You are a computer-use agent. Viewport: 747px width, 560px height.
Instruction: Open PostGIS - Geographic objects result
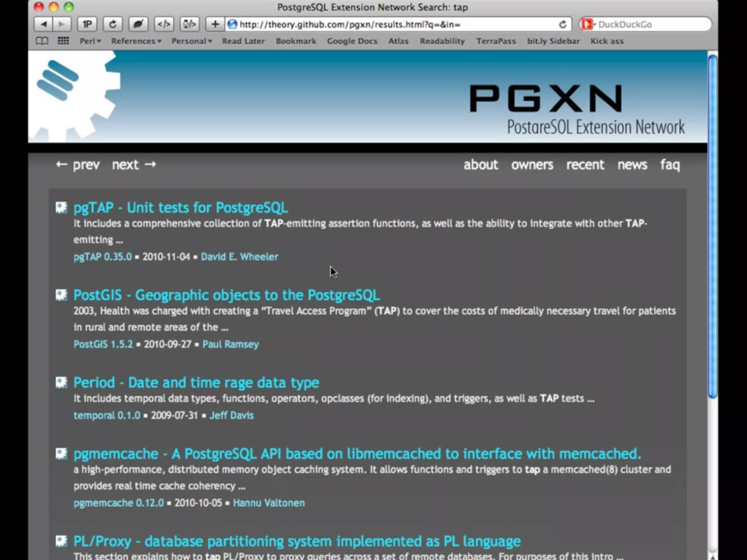coord(227,295)
